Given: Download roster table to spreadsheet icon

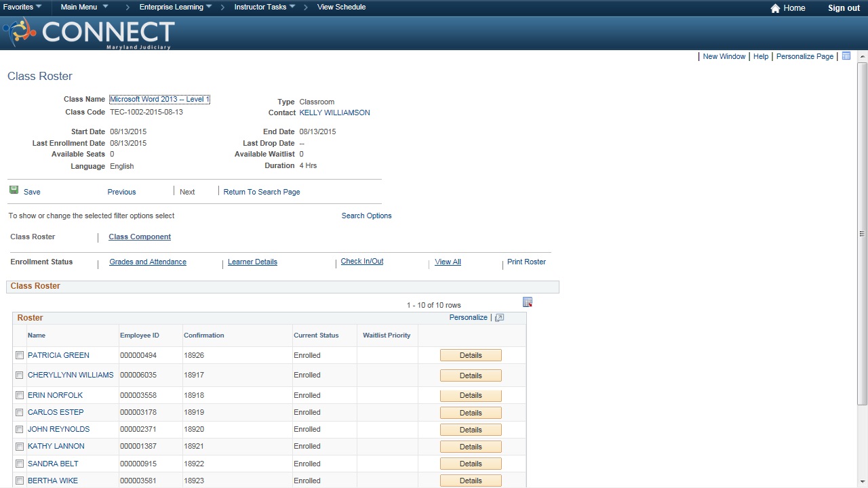Looking at the screenshot, I should point(528,302).
